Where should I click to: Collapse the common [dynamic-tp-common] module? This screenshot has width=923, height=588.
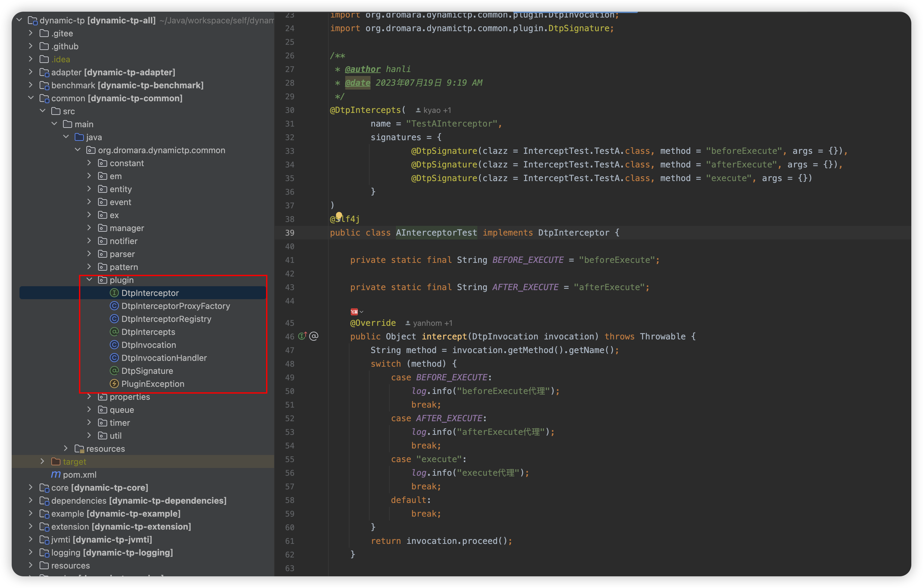(x=31, y=98)
